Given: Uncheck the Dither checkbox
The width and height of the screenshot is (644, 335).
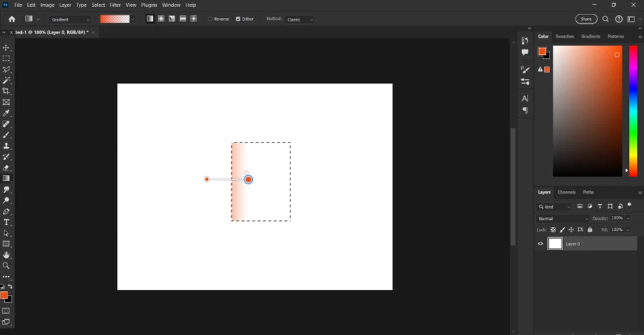Looking at the screenshot, I should 238,19.
